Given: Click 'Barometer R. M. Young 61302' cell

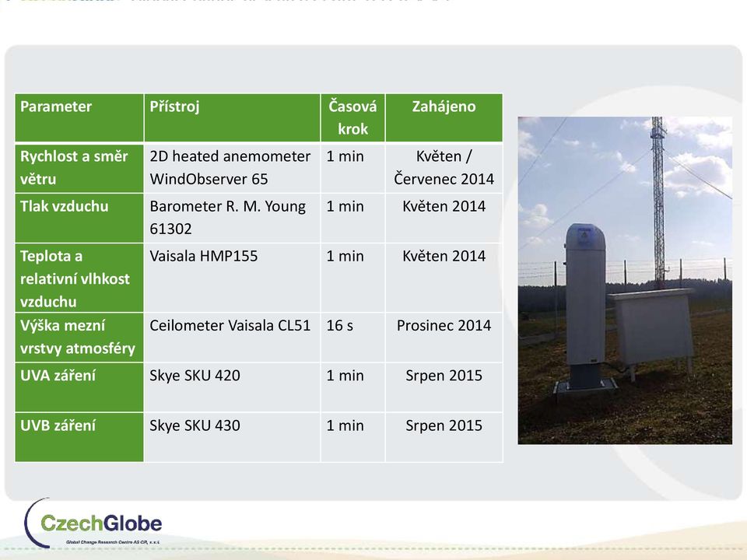Looking at the screenshot, I should coord(232,218).
